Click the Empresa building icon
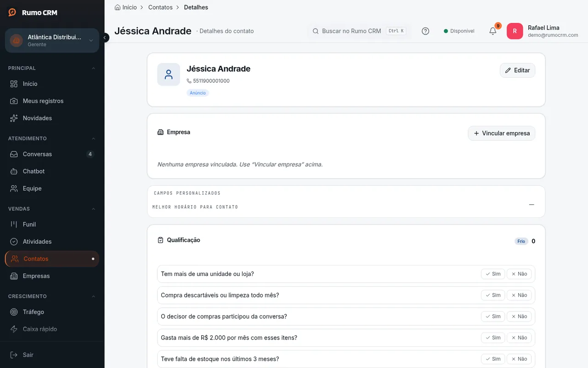Image resolution: width=588 pixels, height=368 pixels. [x=160, y=132]
